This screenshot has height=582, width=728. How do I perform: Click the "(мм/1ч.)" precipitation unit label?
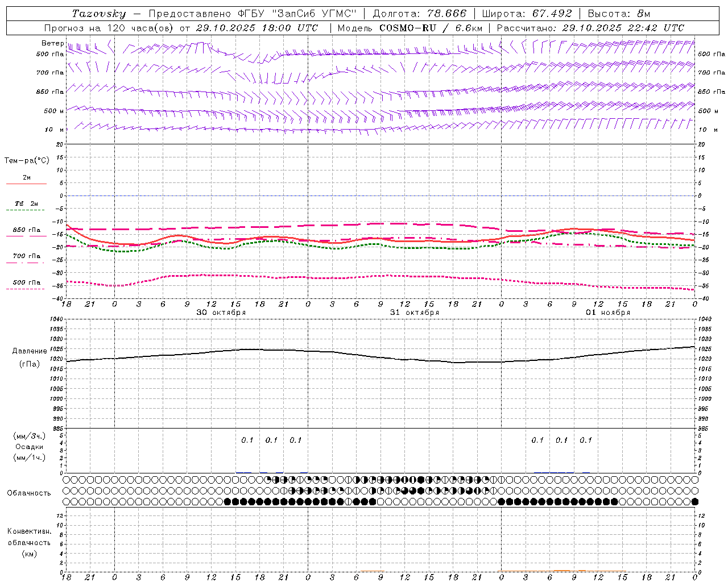tap(30, 458)
